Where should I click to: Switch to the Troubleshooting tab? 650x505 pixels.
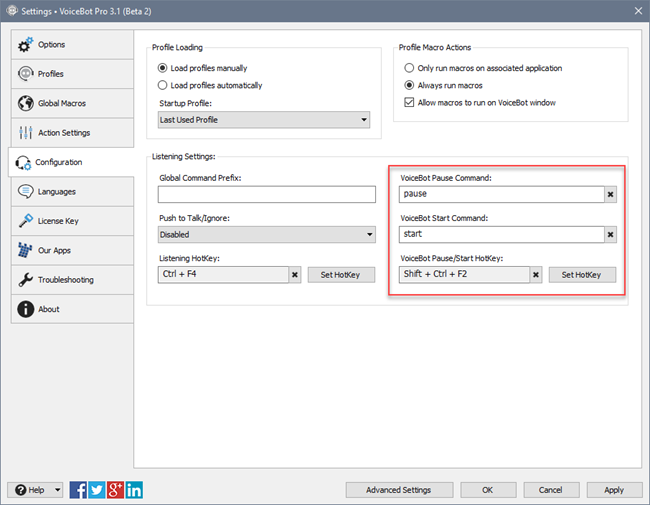pyautogui.click(x=72, y=280)
